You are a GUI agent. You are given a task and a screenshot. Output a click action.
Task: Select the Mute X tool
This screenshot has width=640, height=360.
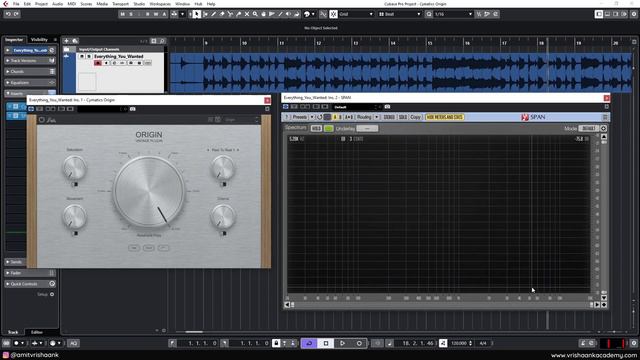pos(247,14)
